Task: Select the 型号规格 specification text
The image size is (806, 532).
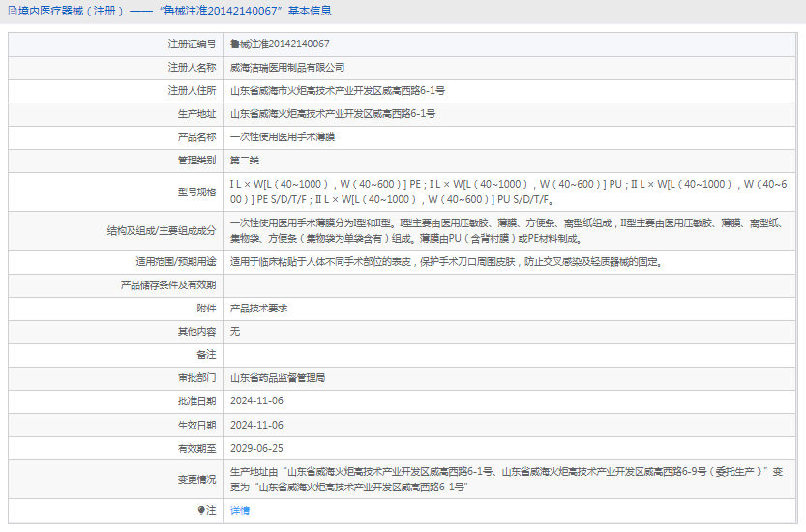Action: (508, 192)
